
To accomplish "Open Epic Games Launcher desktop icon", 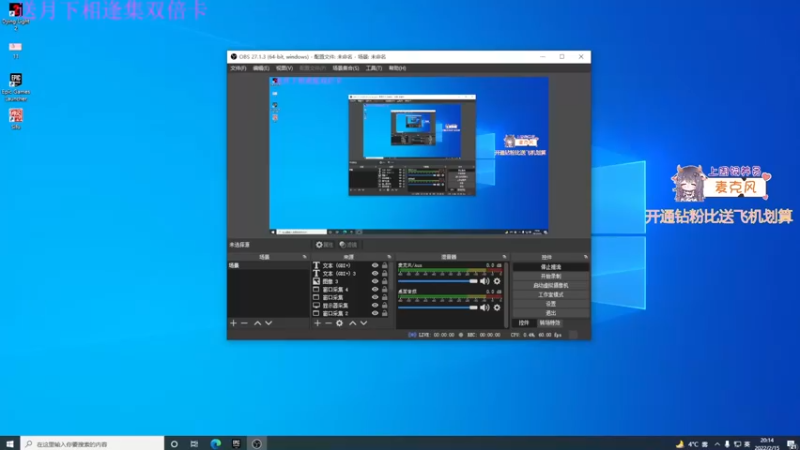I will pyautogui.click(x=16, y=87).
